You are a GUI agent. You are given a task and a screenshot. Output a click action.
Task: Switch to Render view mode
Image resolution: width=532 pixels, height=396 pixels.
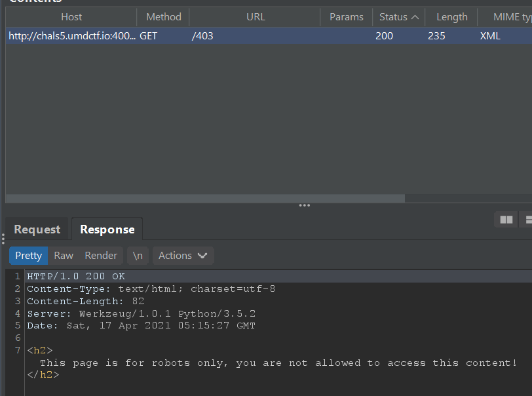(x=101, y=256)
